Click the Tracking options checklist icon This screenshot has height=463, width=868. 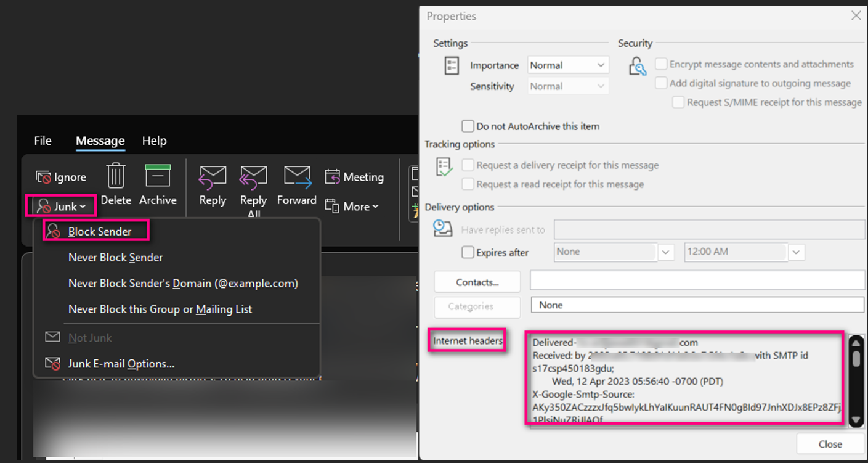(x=444, y=167)
